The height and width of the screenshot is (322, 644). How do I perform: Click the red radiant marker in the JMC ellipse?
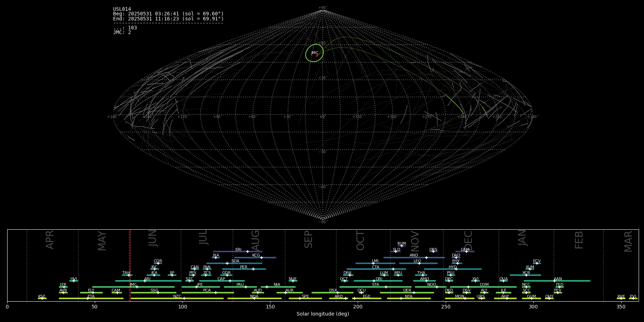[317, 56]
